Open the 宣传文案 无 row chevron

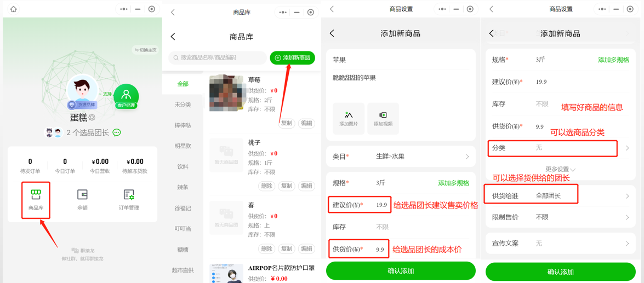627,243
